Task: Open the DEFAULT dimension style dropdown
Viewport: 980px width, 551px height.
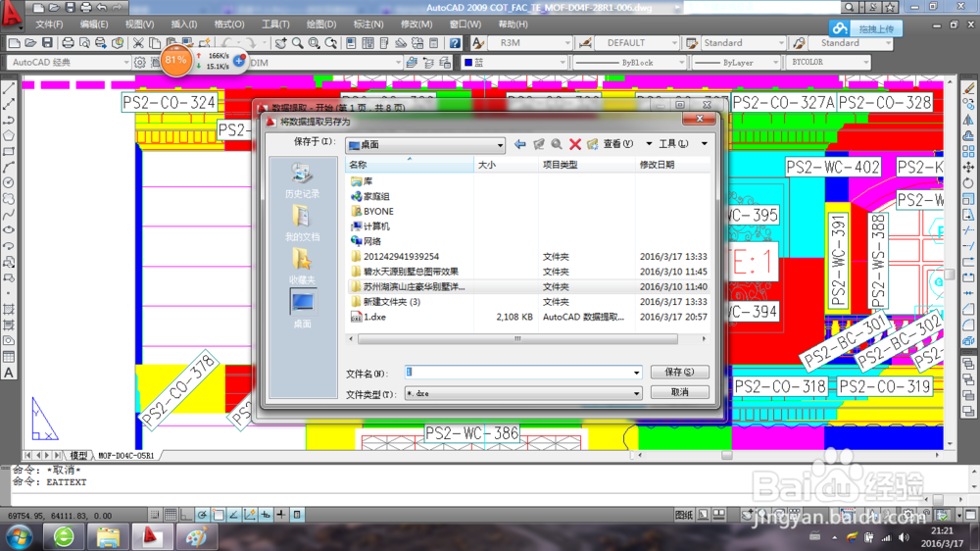Action: pos(674,43)
